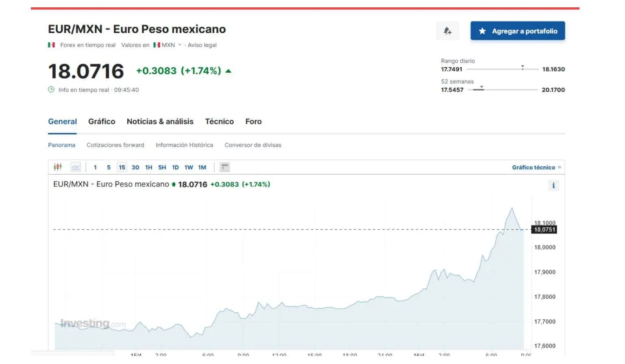
Task: Click the 17,8000 axis label
Action: [544, 297]
